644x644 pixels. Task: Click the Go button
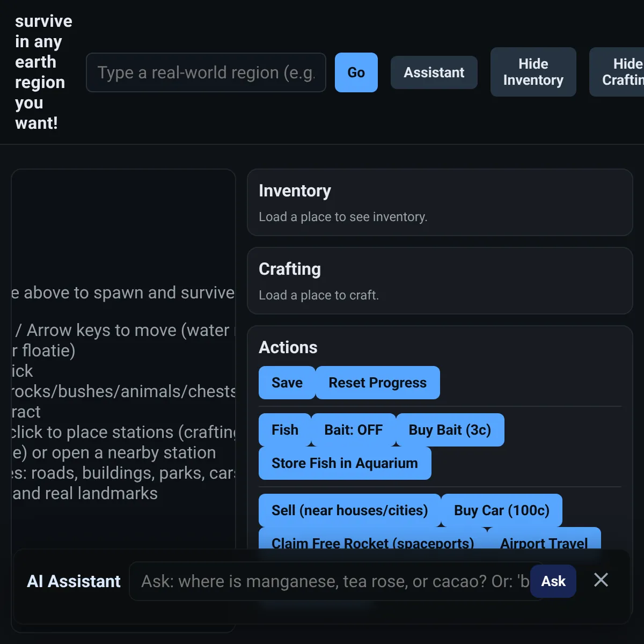click(x=356, y=72)
